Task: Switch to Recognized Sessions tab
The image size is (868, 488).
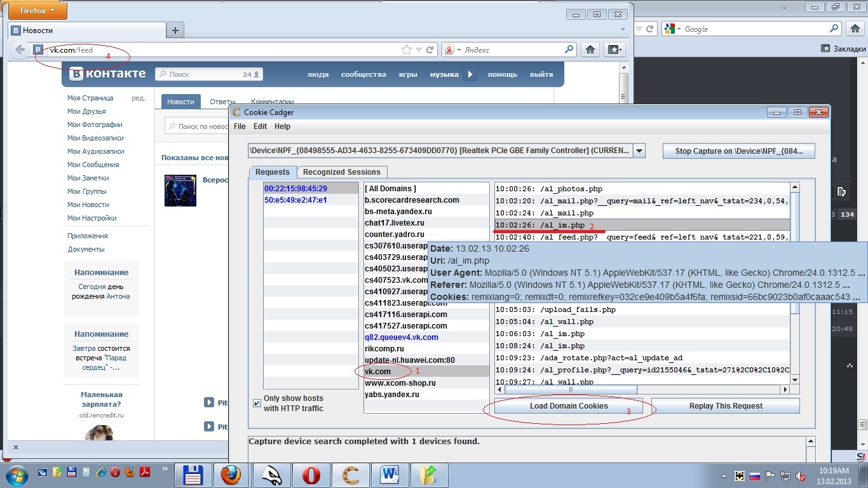Action: [342, 172]
